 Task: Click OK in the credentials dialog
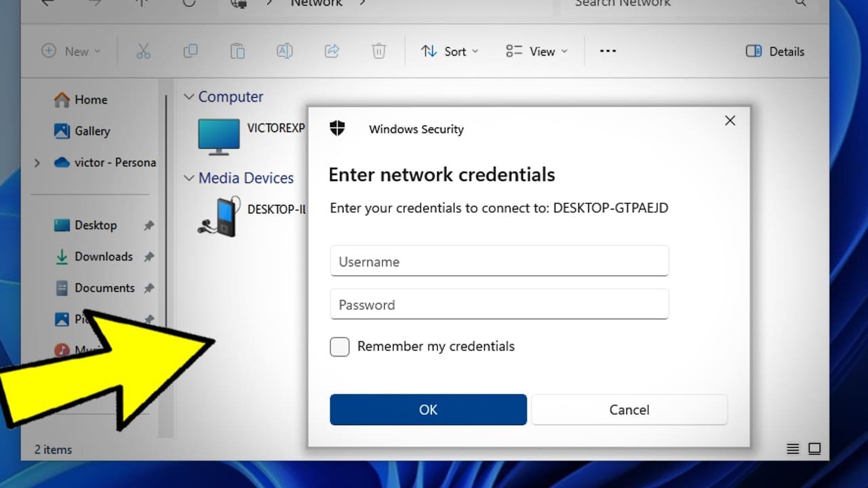(x=428, y=409)
